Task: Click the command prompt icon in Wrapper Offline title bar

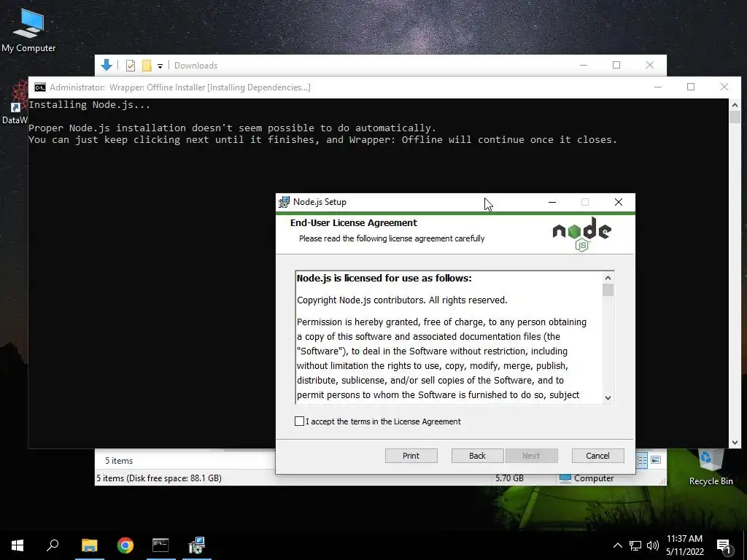Action: [40, 87]
